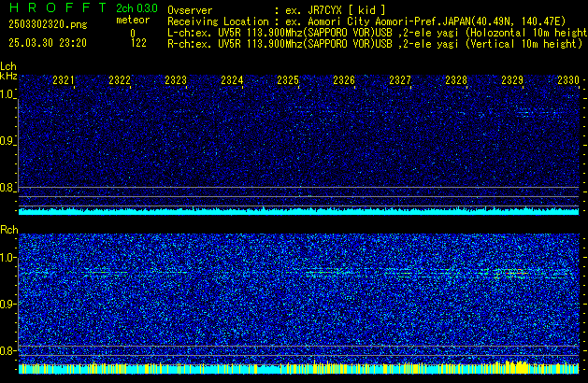Click the file name 2503302320.png

click(48, 24)
